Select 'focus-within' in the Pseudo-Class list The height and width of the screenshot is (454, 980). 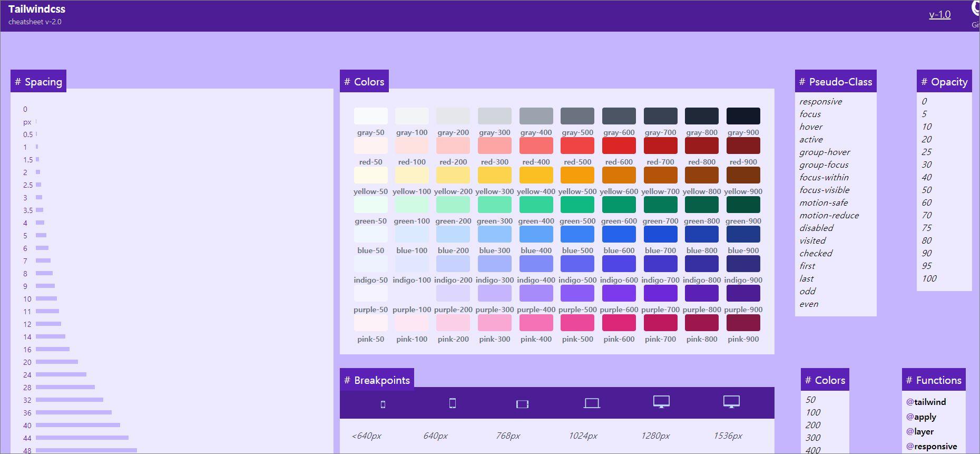(x=824, y=177)
